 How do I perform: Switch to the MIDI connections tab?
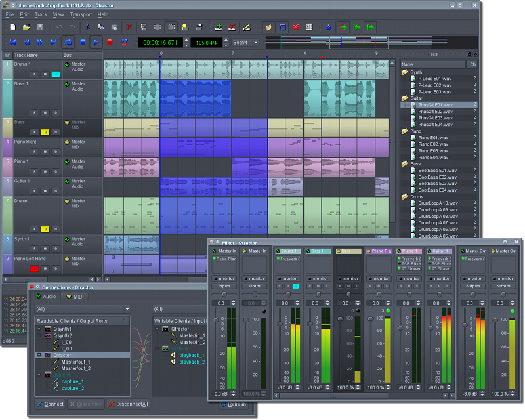pos(75,297)
